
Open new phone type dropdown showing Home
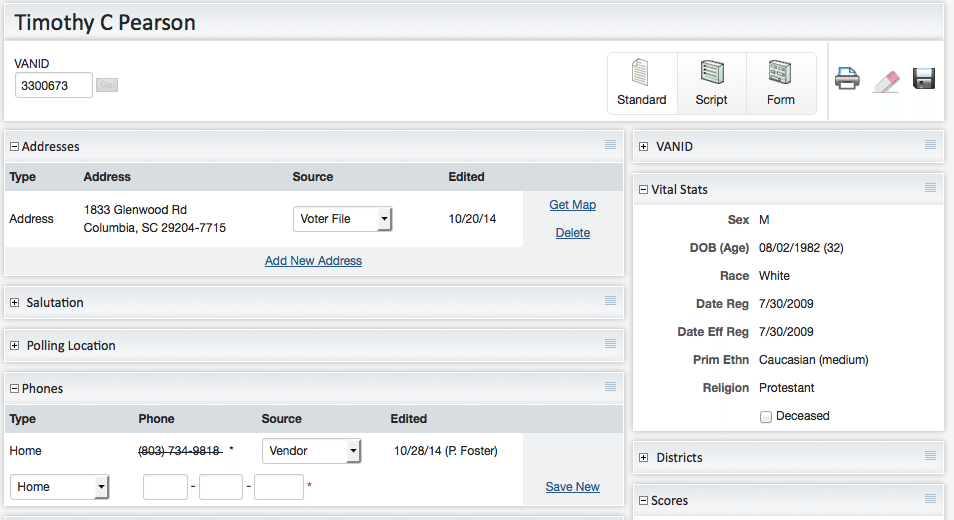[x=59, y=487]
